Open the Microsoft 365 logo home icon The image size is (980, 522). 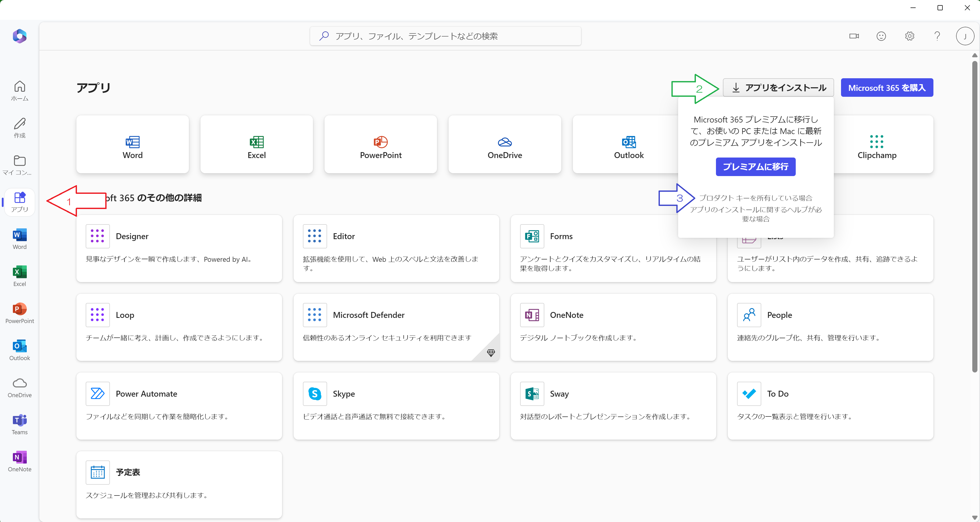click(x=19, y=36)
